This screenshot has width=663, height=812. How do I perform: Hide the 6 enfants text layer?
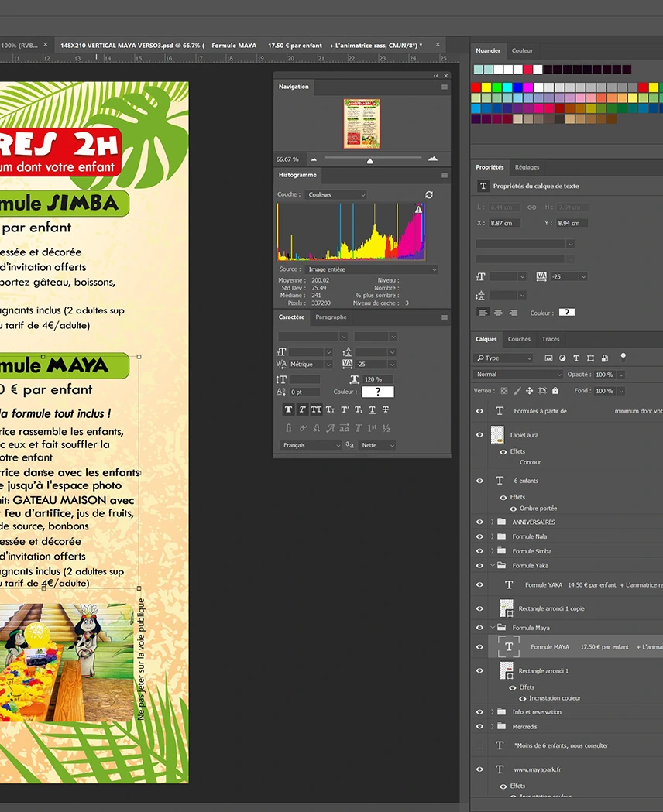(479, 481)
